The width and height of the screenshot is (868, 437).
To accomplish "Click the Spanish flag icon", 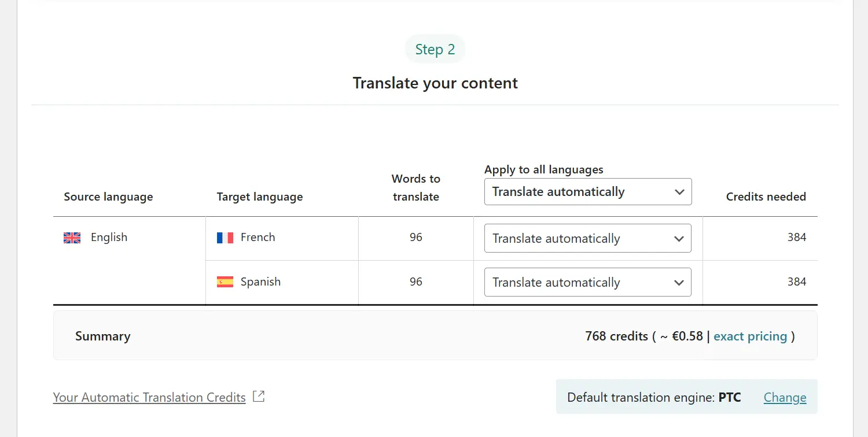I will tap(225, 282).
